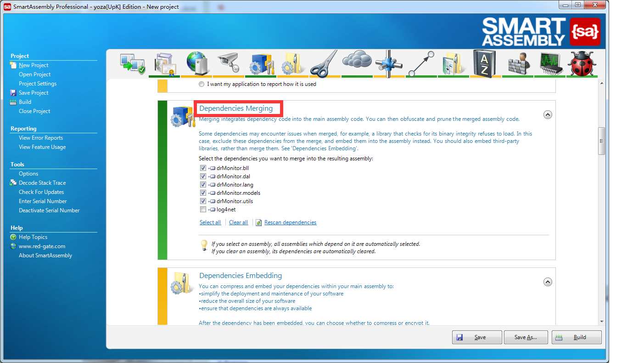Screen dimensions: 644x363
Task: Click the Rescan dependencies refresh icon
Action: [259, 222]
